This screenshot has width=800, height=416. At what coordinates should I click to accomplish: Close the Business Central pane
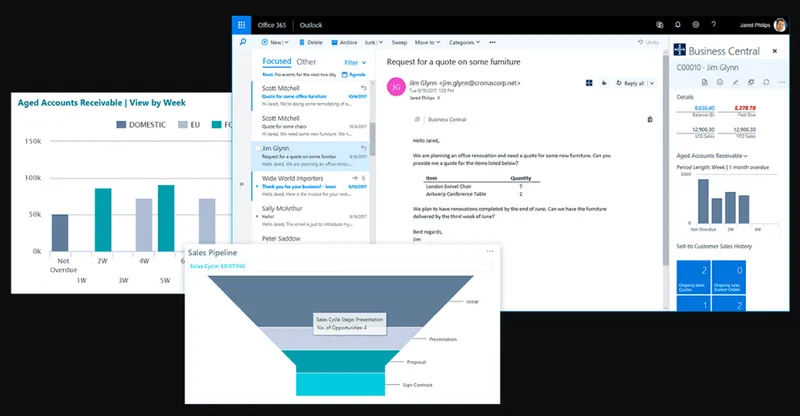774,51
